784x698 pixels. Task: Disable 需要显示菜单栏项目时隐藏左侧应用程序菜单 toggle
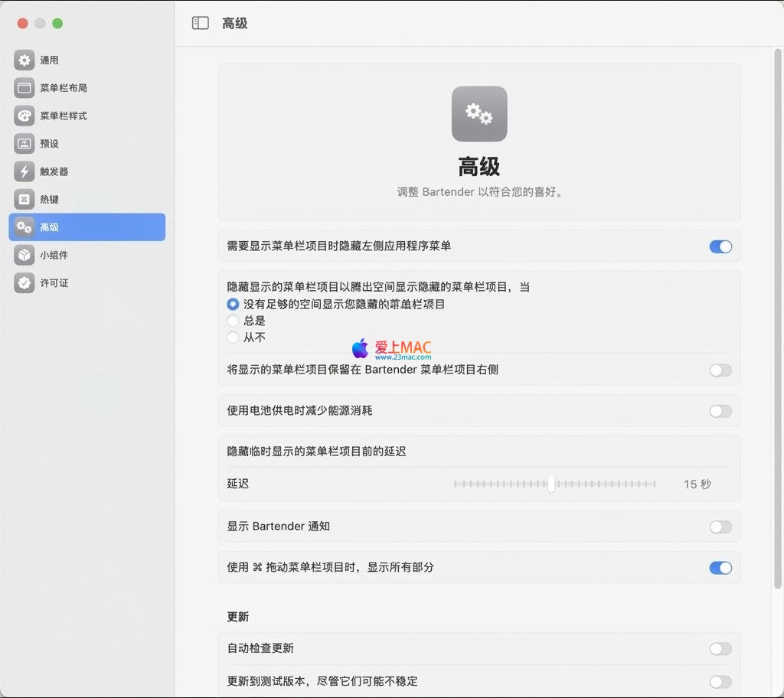[720, 246]
